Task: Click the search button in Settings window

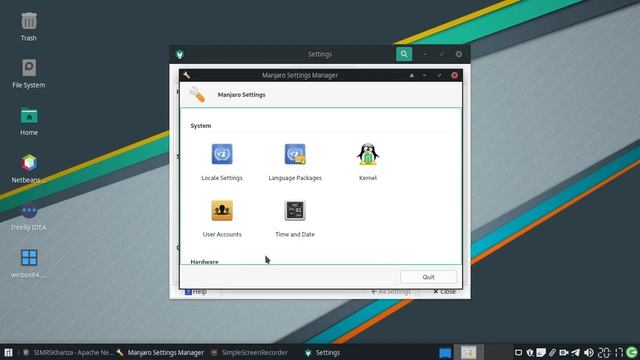Action: (404, 54)
